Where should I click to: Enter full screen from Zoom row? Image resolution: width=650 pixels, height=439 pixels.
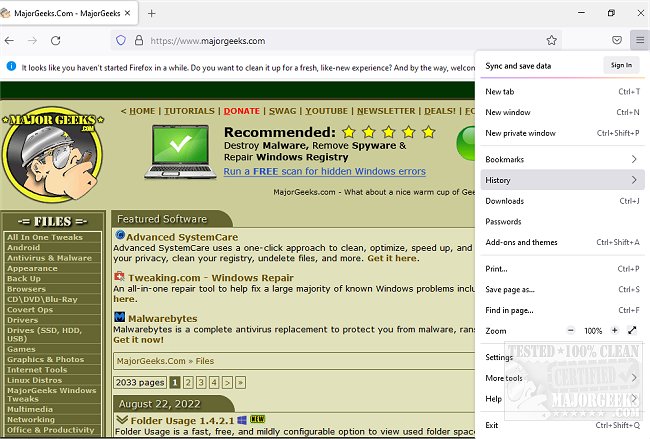(x=632, y=330)
